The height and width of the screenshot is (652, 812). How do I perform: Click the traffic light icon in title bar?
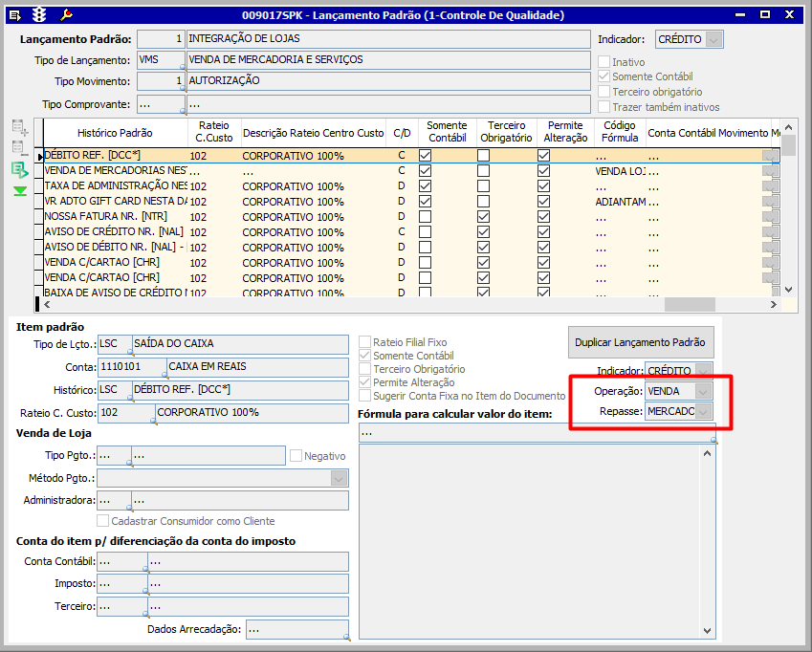39,14
